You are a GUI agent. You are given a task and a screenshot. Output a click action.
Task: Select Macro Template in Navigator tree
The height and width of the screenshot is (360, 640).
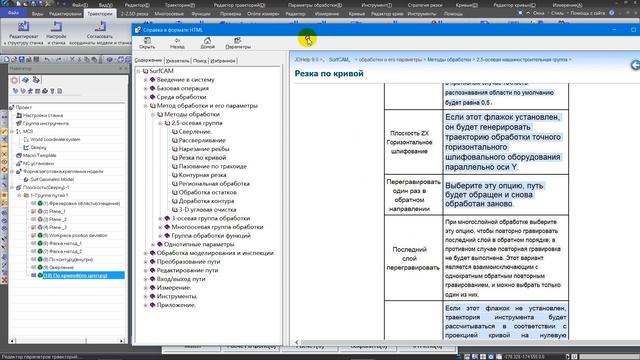pyautogui.click(x=40, y=156)
